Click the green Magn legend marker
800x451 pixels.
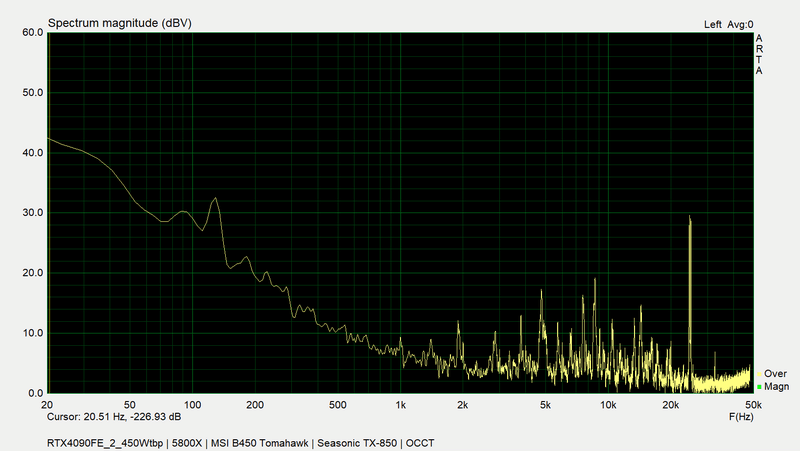759,387
